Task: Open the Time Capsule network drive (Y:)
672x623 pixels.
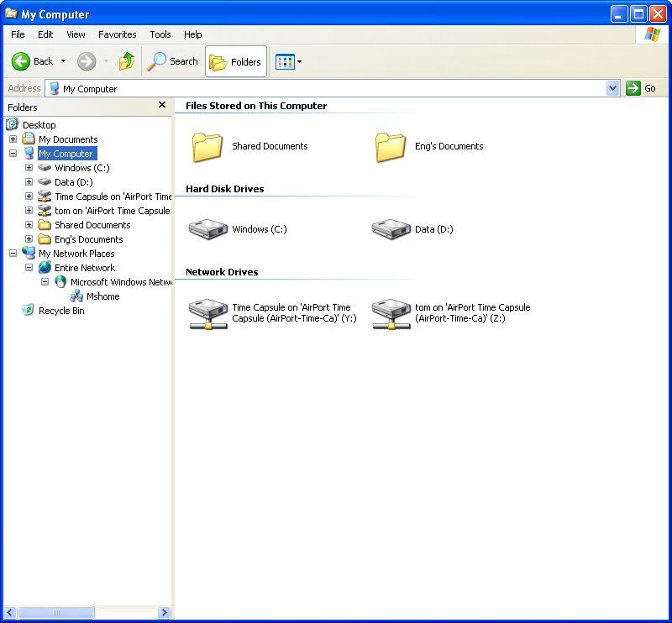Action: click(x=207, y=312)
